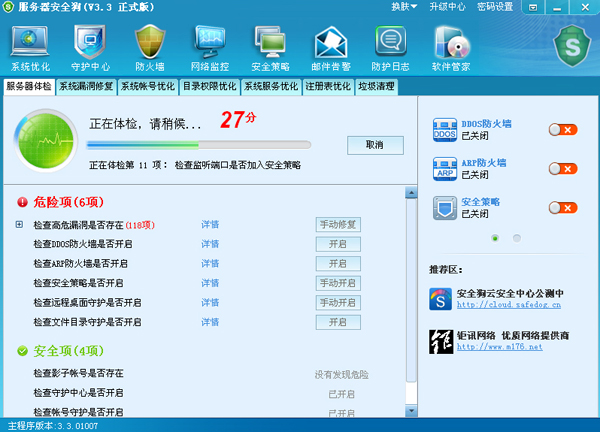Switch to 服务器体检 tab
The width and height of the screenshot is (600, 432).
click(x=29, y=86)
